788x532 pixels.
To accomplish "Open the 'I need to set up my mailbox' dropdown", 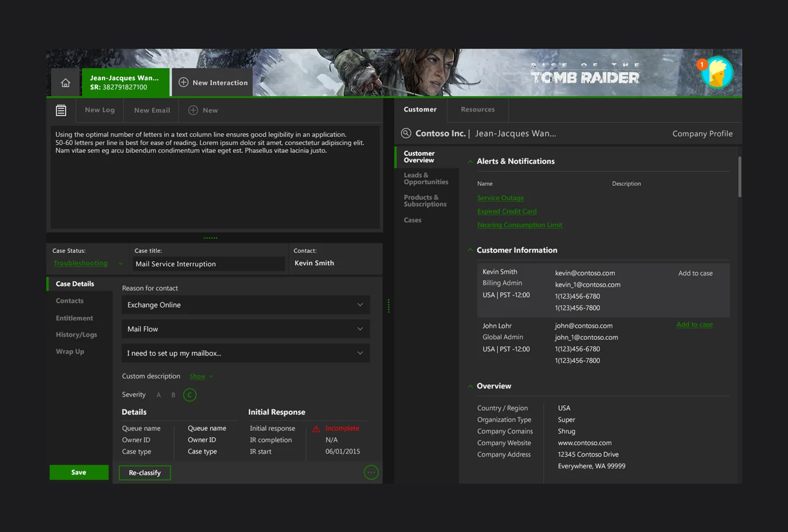I will [x=246, y=353].
